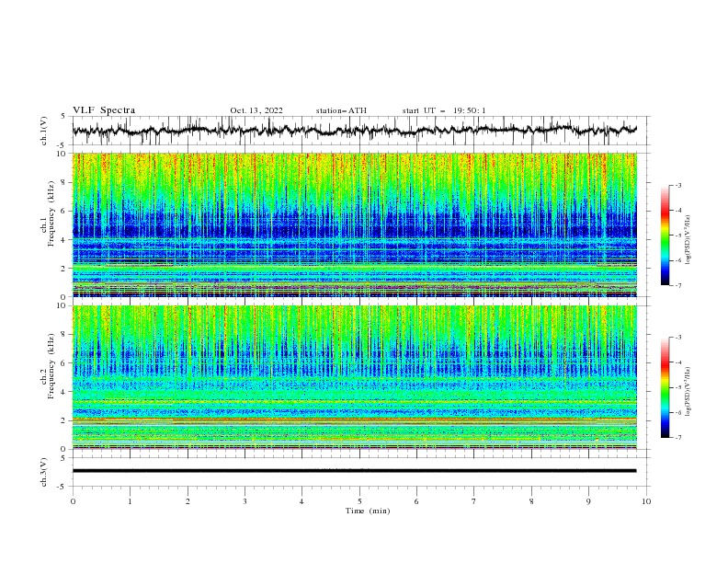Click the ch.2 Frequency (kHz) axis label
The width and height of the screenshot is (728, 563).
tap(48, 365)
